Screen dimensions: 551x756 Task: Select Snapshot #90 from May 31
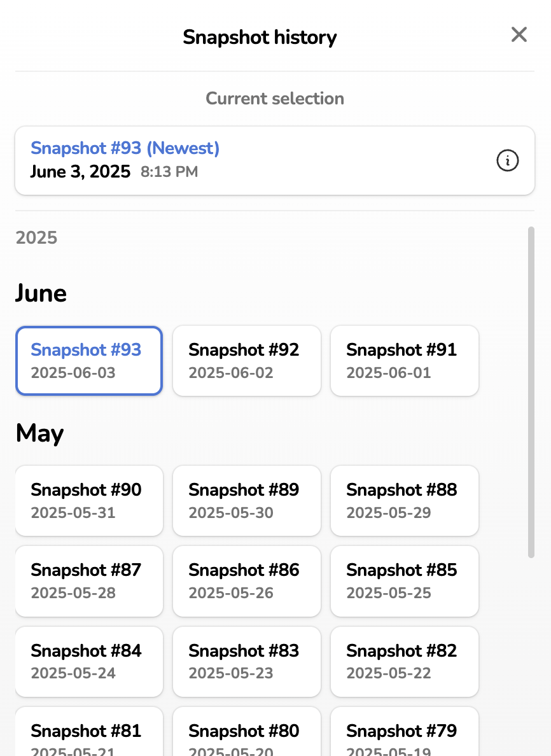(x=89, y=501)
